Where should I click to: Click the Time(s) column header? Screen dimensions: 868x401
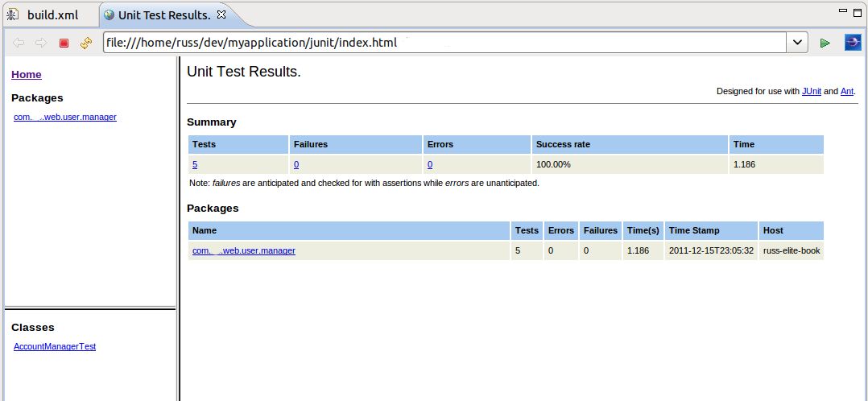(643, 230)
